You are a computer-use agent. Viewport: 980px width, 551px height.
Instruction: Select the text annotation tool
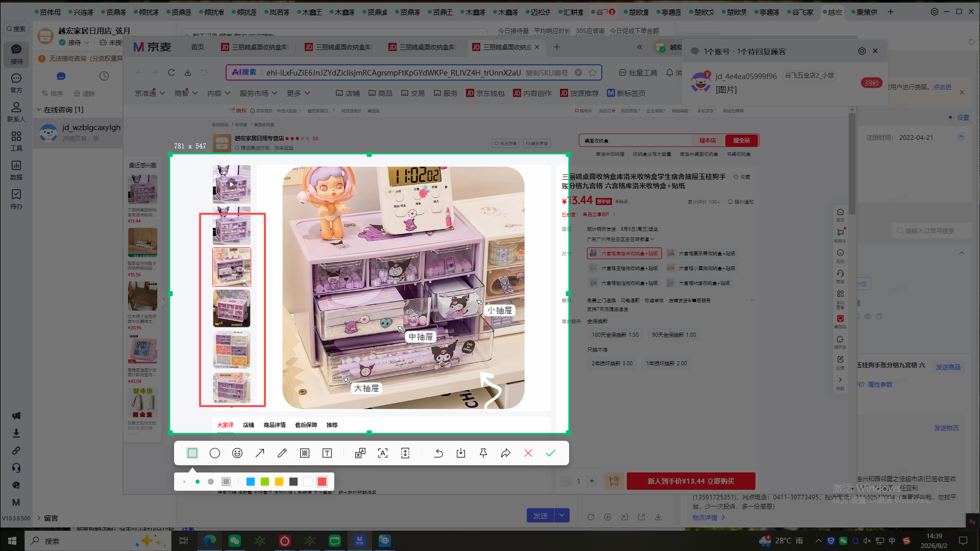click(327, 453)
